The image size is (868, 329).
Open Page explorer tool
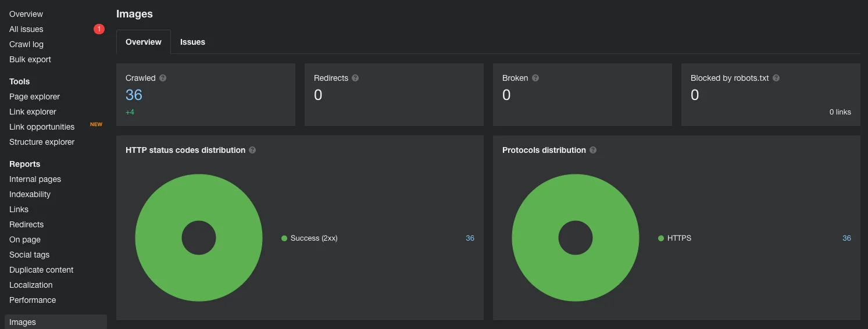(34, 96)
